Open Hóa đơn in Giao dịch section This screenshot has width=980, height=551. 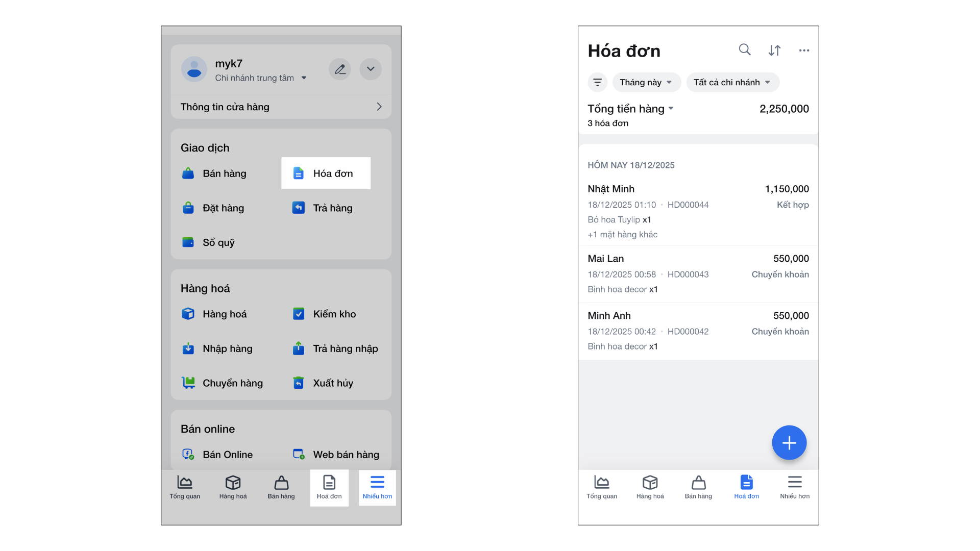tap(326, 173)
